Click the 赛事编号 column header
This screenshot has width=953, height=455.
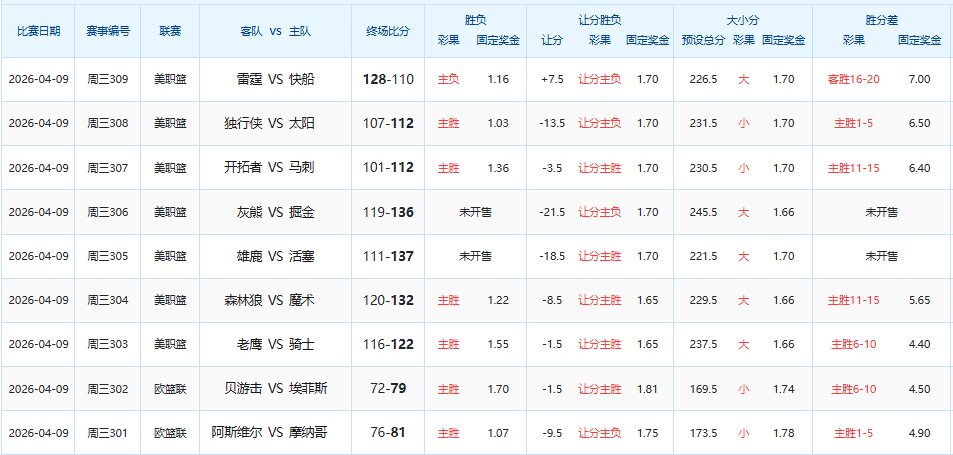(108, 31)
